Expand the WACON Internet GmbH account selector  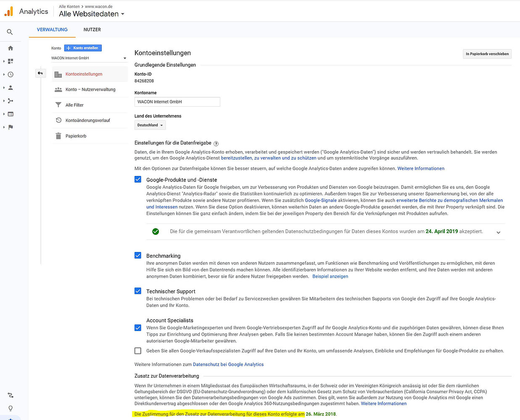pyautogui.click(x=89, y=58)
